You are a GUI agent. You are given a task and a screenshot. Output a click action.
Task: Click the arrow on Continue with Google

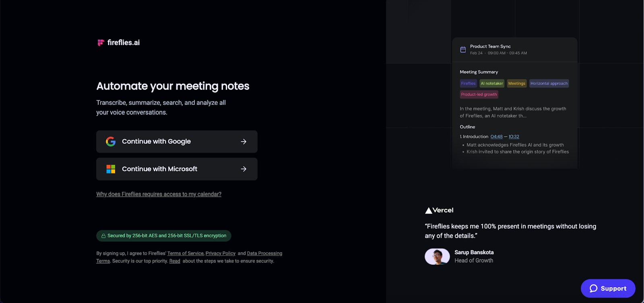244,141
